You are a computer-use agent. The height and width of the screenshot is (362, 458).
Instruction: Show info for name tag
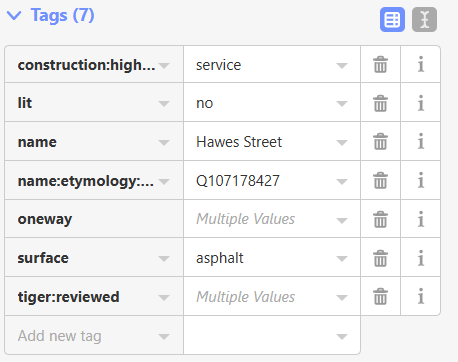click(x=421, y=142)
